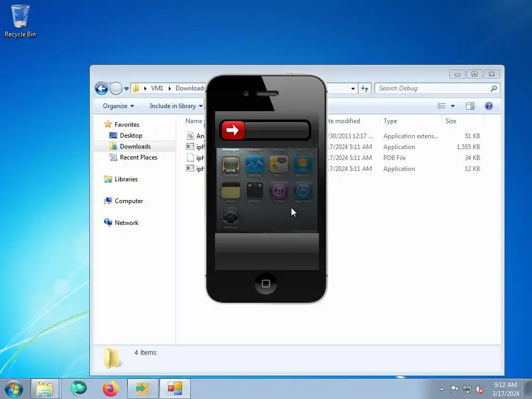Select Recent Places in the navigation pane
Viewport: 532px width, 399px height.
coord(138,157)
